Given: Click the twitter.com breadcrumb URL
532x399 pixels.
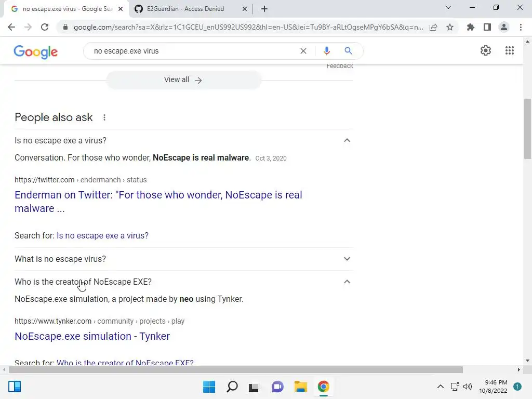Looking at the screenshot, I should [x=81, y=180].
